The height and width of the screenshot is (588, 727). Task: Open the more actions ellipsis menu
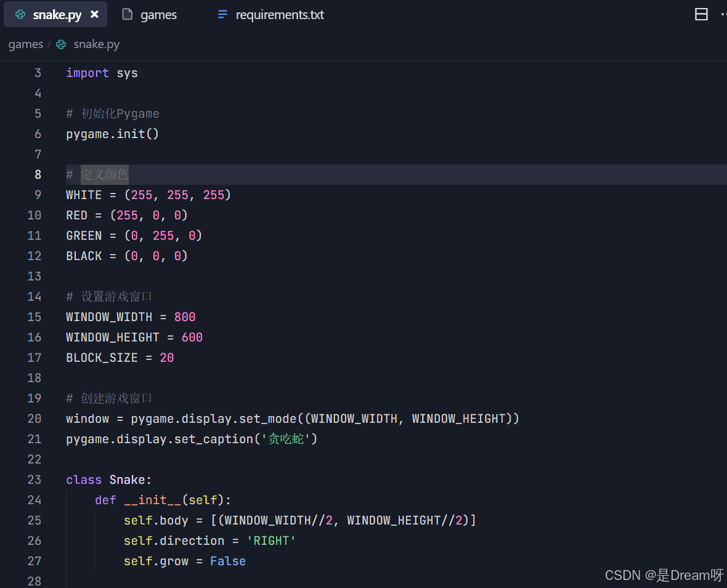[723, 14]
